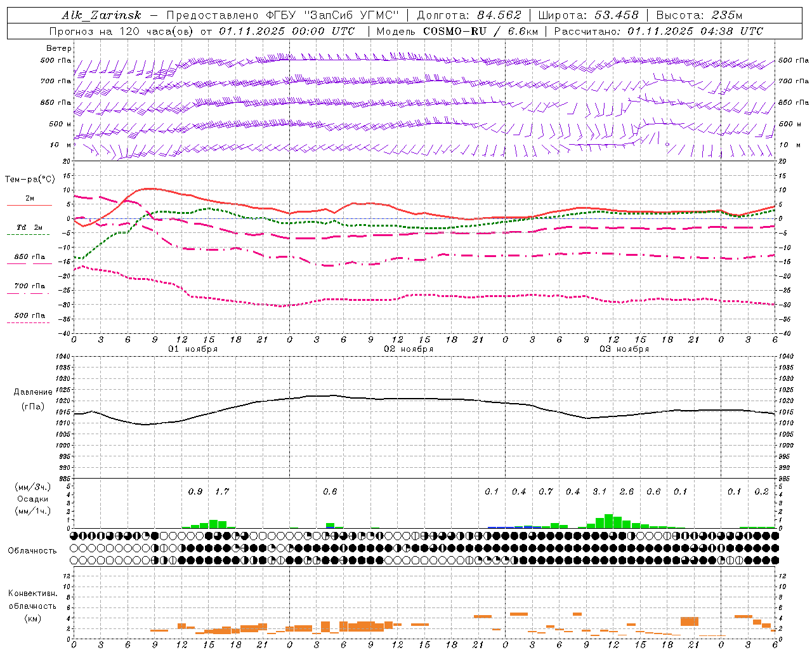Image resolution: width=812 pixels, height=650 pixels.
Task: Select the (гПа) unit label under Давление
Action: click(33, 407)
